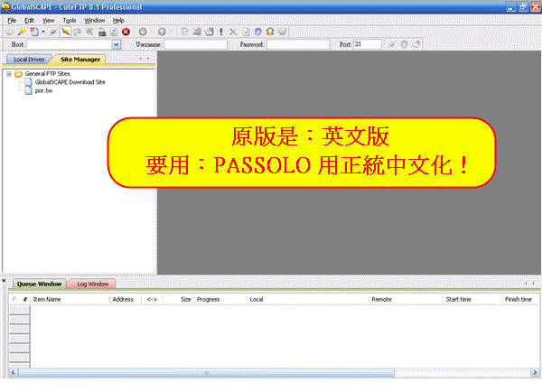
Task: Open the Tools menu
Action: tap(70, 19)
